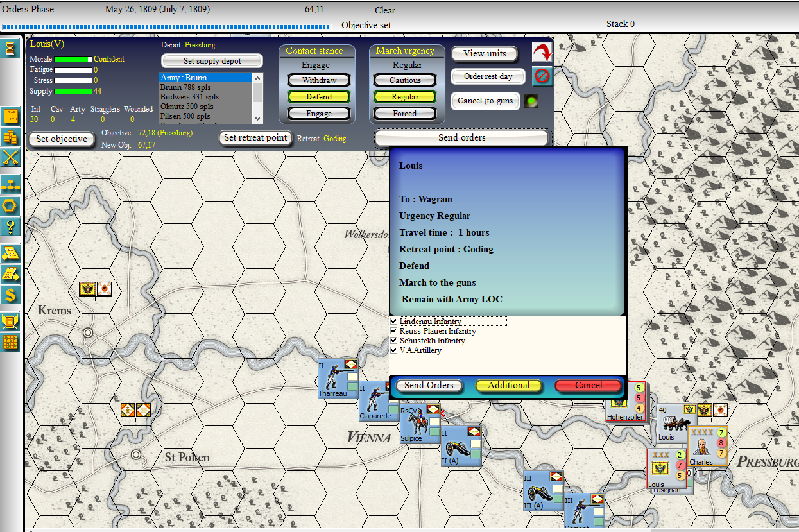Click the crossed swords icon

11,157
